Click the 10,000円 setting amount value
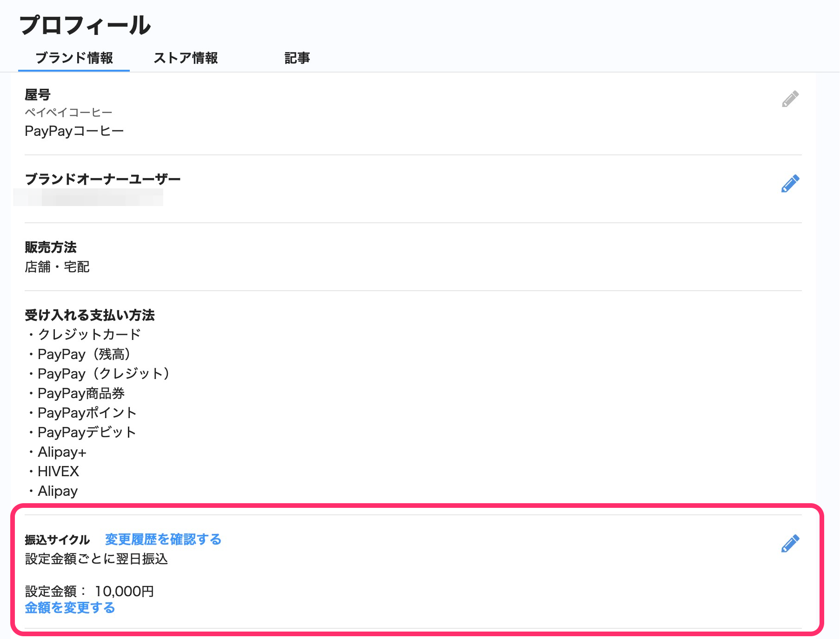This screenshot has width=840, height=639. (x=124, y=592)
